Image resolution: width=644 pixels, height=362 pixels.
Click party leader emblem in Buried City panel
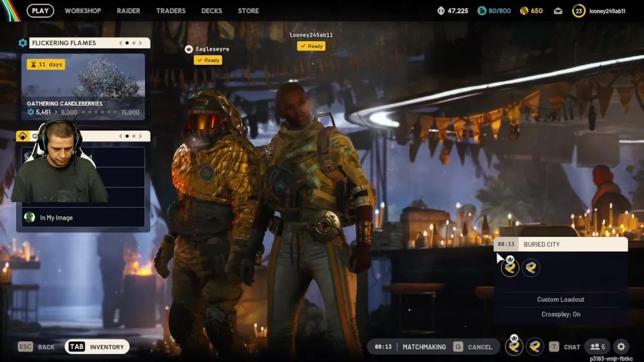(510, 267)
